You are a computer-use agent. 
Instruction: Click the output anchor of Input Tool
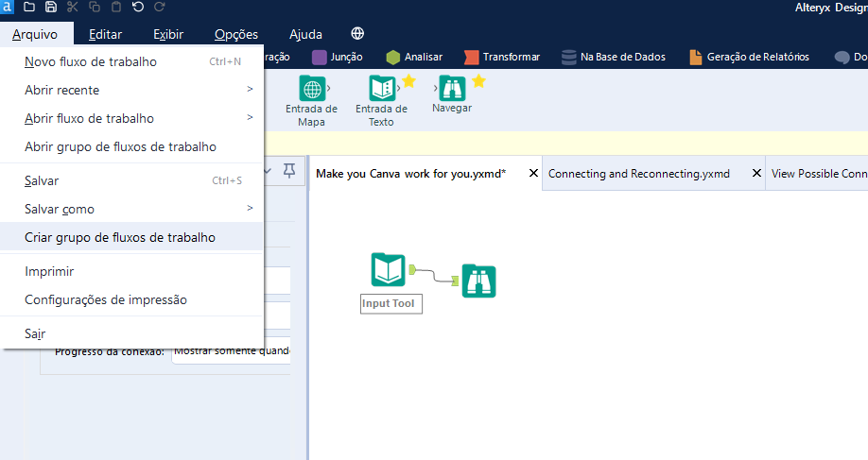coord(412,269)
